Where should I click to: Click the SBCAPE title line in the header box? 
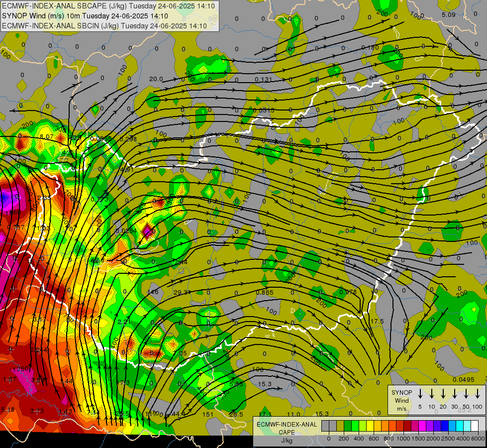(108, 6)
